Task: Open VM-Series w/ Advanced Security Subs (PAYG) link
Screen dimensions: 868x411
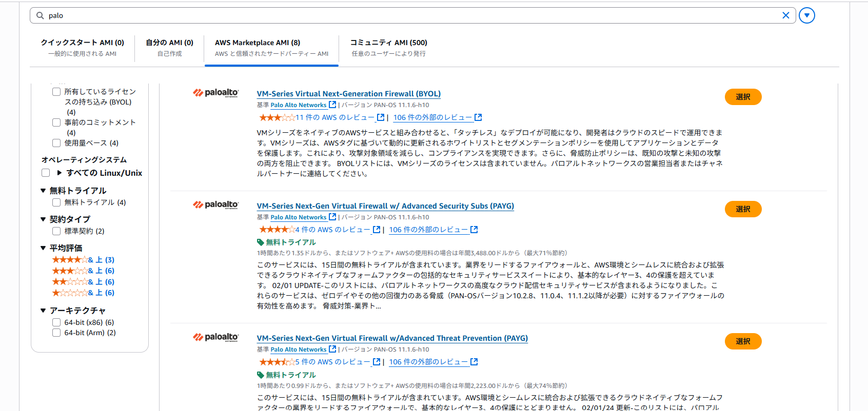Action: point(385,206)
